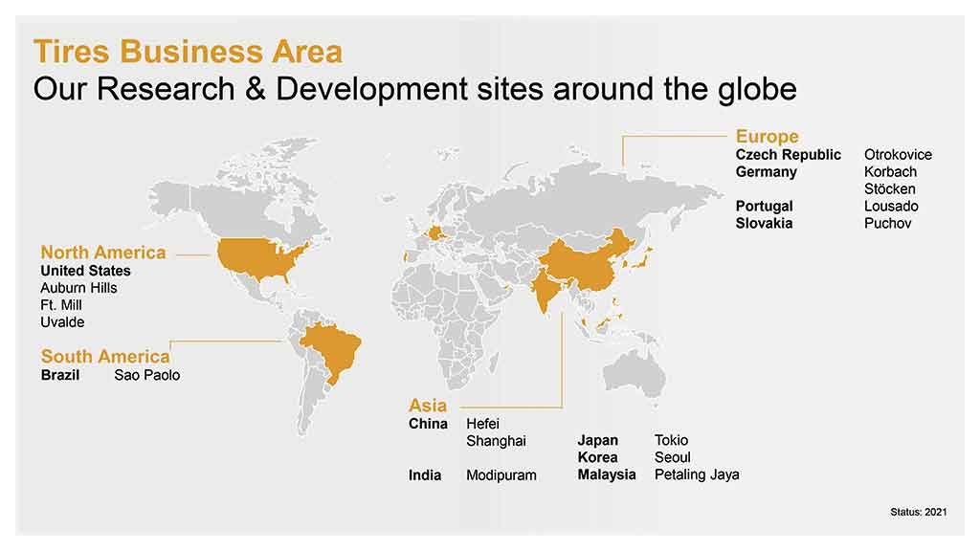Select the 'Korea' country label

click(597, 457)
